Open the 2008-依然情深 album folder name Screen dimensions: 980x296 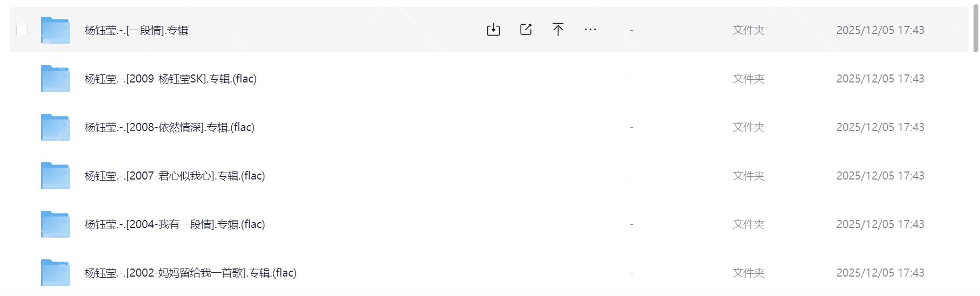pos(169,127)
